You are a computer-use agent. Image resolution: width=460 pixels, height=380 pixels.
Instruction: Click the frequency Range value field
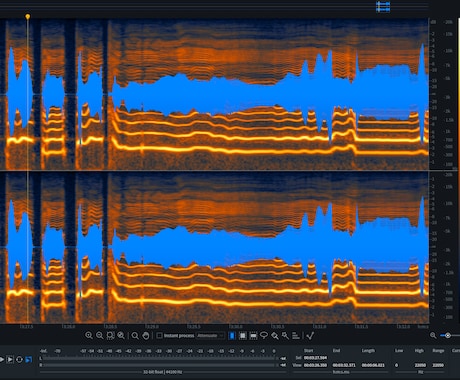pos(438,365)
